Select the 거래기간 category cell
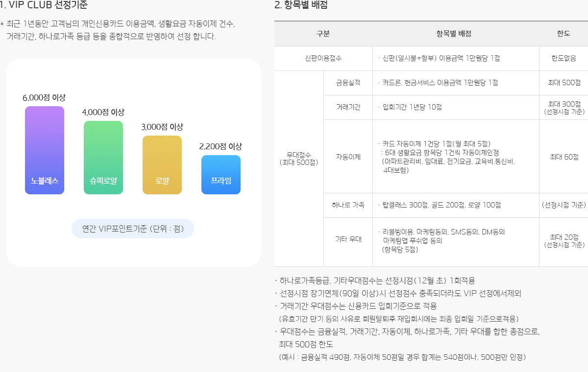The width and height of the screenshot is (588, 372). pos(348,107)
